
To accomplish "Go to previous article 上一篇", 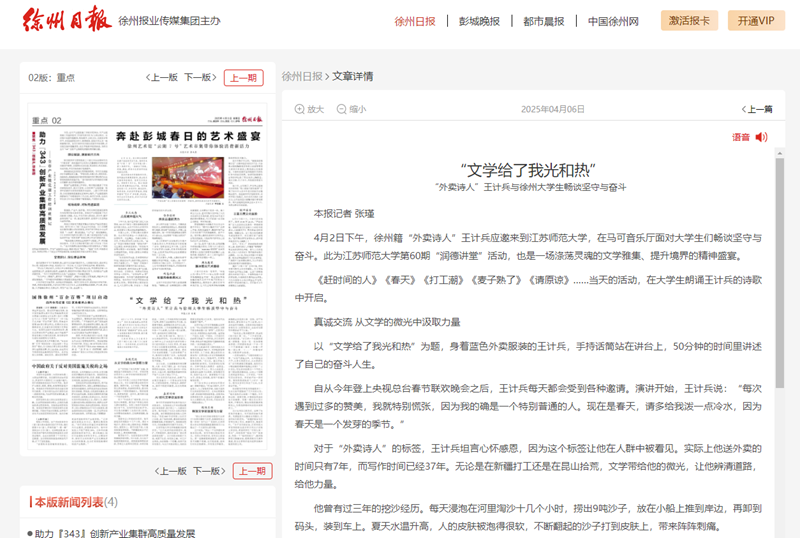I will point(756,110).
